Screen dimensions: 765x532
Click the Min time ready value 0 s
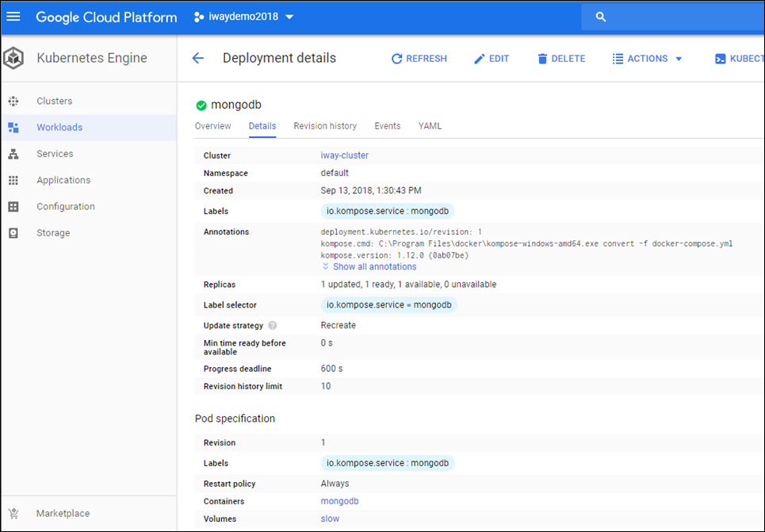coord(327,343)
